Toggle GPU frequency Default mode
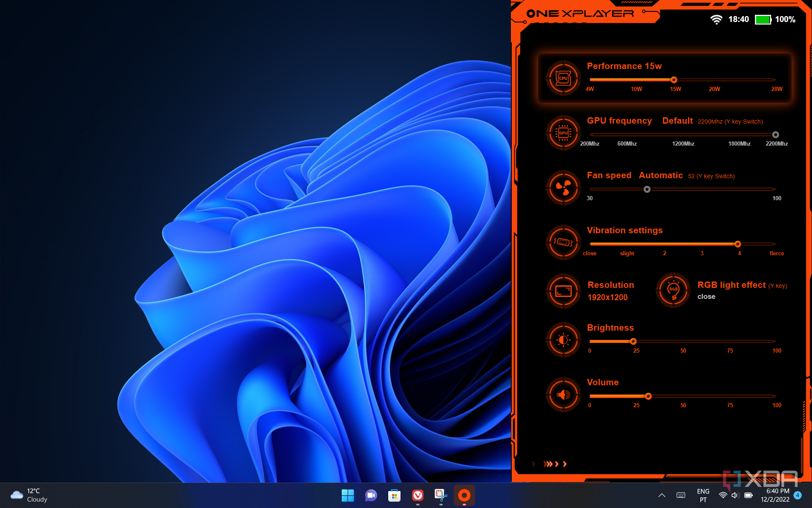812x508 pixels. tap(677, 121)
